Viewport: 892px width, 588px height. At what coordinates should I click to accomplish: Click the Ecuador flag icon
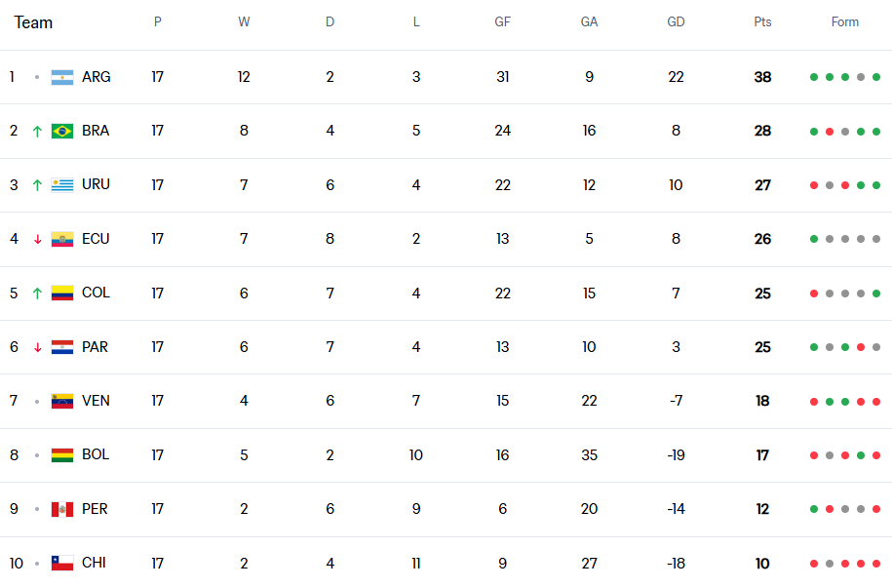pos(62,239)
